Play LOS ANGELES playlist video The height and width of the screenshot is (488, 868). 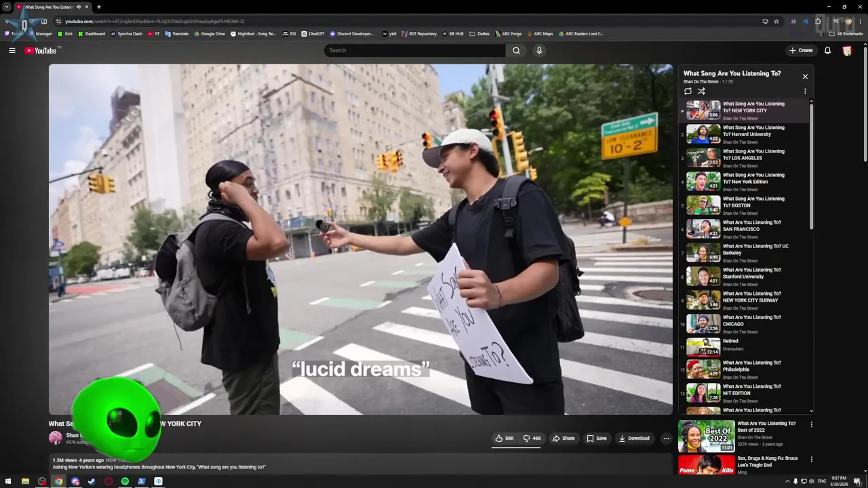tap(744, 158)
